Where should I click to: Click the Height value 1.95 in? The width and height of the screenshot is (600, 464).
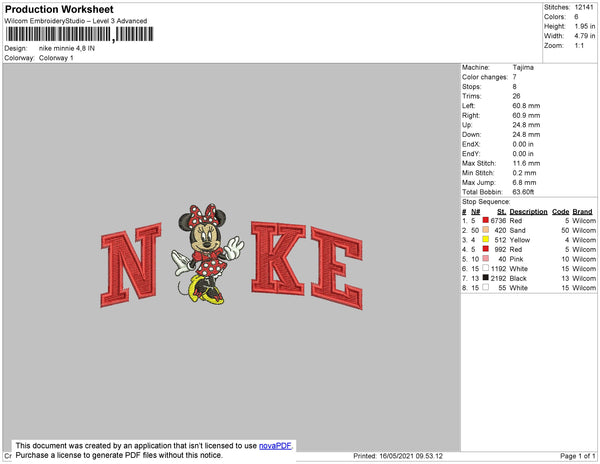tap(585, 26)
